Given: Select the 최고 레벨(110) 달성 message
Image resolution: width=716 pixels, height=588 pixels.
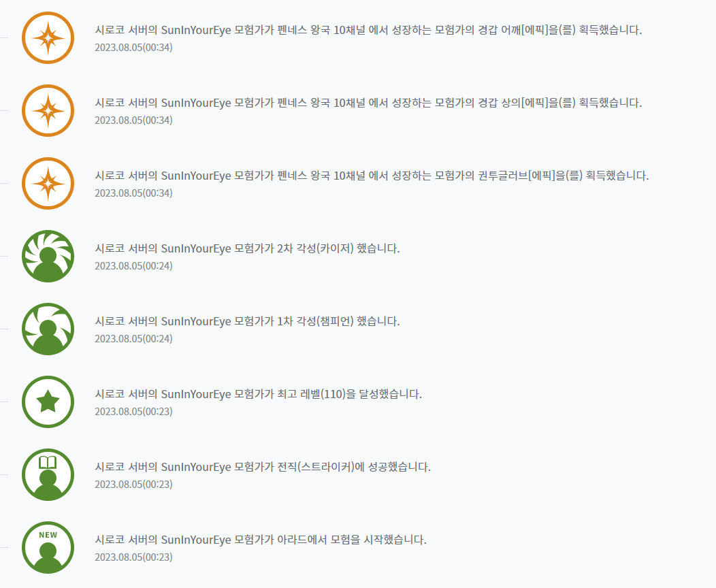Looking at the screenshot, I should pyautogui.click(x=258, y=394).
